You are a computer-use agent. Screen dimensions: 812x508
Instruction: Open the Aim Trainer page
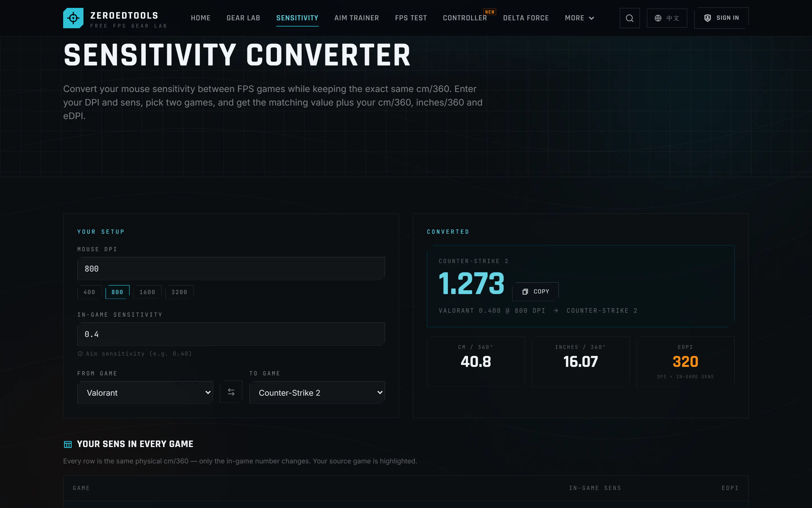click(x=356, y=18)
